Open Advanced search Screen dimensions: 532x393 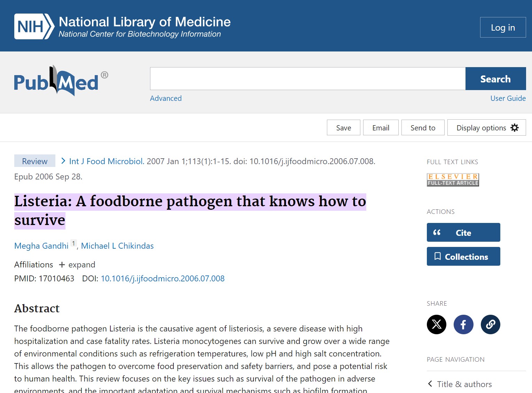(x=166, y=98)
